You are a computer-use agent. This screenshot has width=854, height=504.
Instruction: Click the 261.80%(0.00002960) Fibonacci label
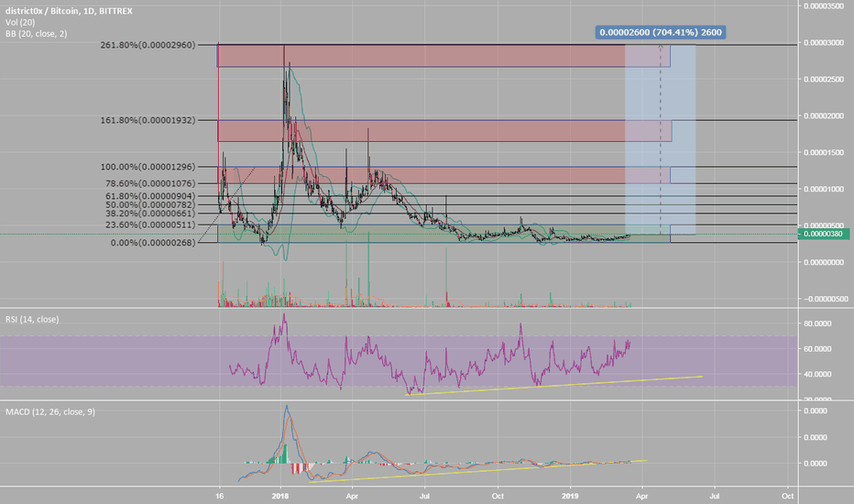pos(148,45)
